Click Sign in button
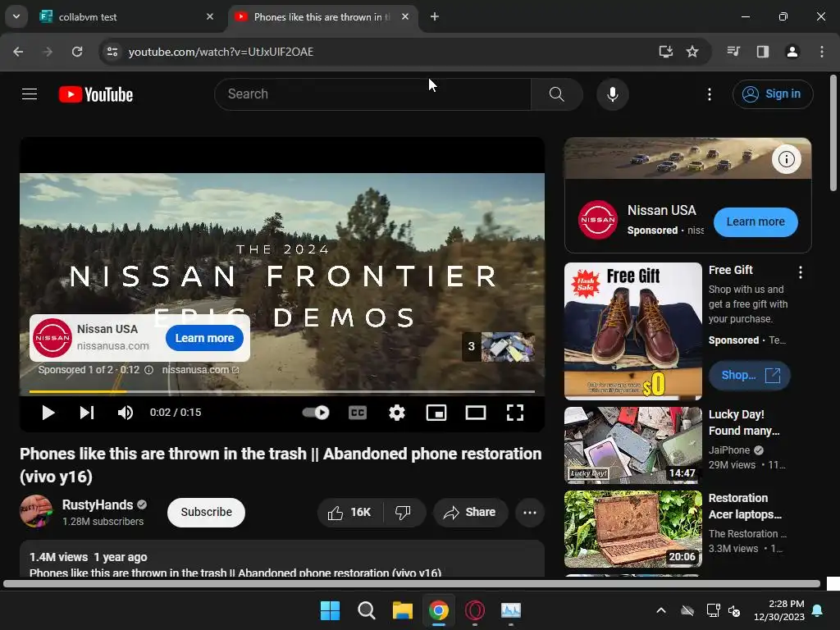Image resolution: width=840 pixels, height=630 pixels. coord(773,94)
